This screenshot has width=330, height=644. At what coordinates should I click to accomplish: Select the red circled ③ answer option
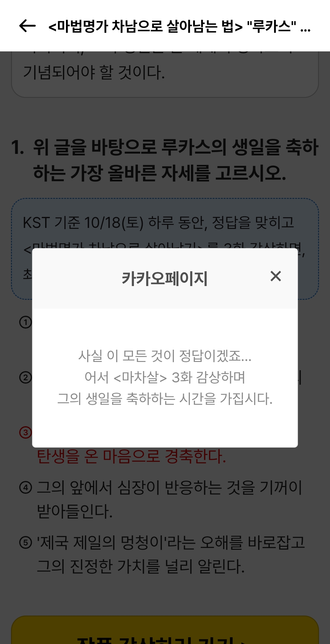(26, 432)
